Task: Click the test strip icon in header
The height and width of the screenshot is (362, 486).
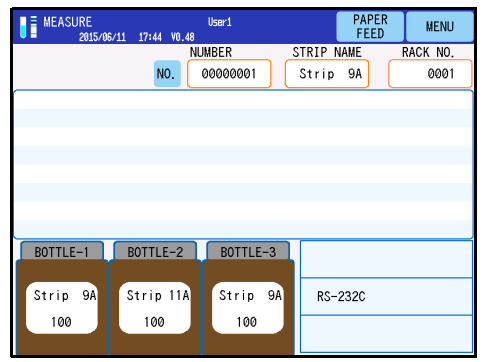Action: (x=34, y=27)
